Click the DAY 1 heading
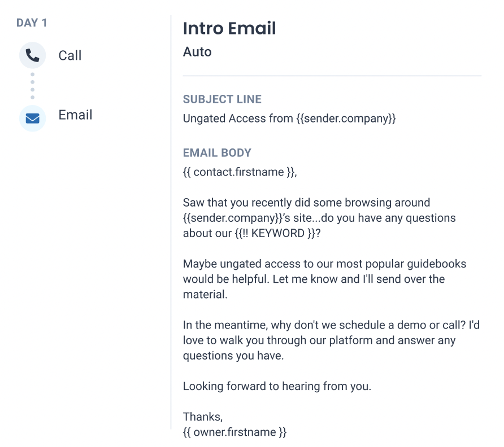Viewport: 504px width, 447px height. [x=32, y=23]
